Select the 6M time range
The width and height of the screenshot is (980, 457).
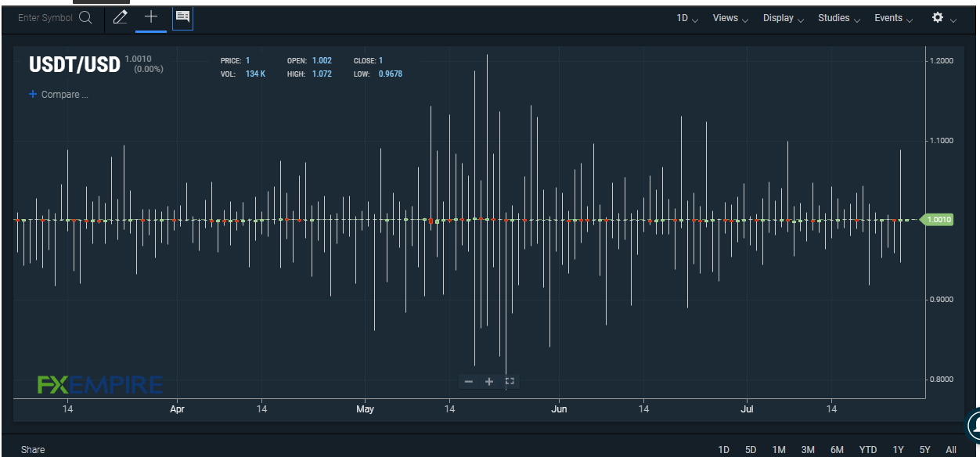point(837,450)
